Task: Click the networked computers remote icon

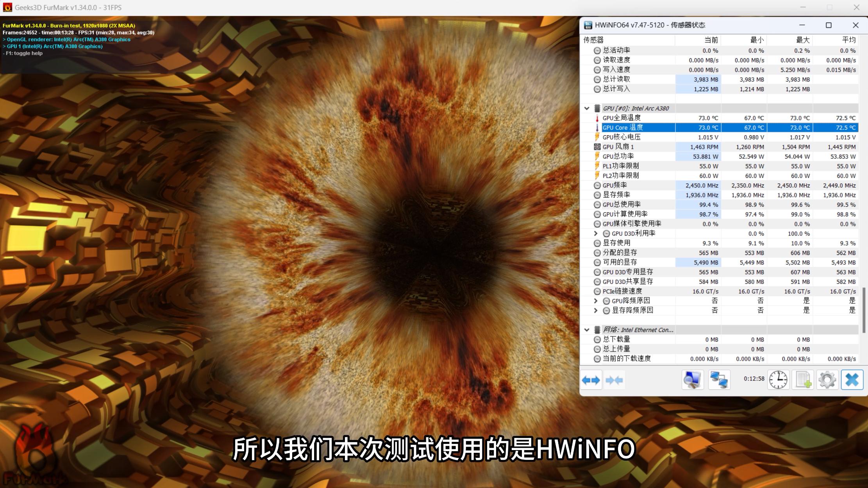Action: pos(719,380)
